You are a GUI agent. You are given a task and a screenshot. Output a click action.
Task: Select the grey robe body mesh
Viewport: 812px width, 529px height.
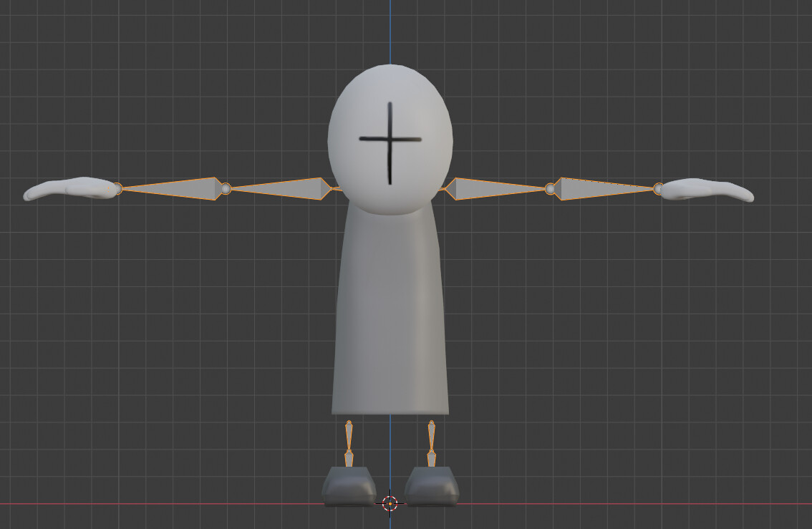click(390, 311)
